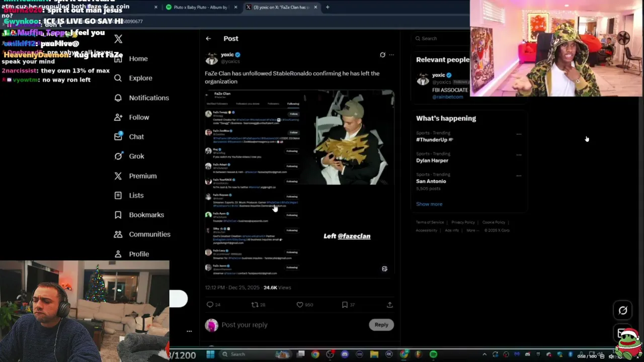Open the three-dot menu beside San Antonio
Viewport: 644px width, 362px height.
[x=519, y=176]
